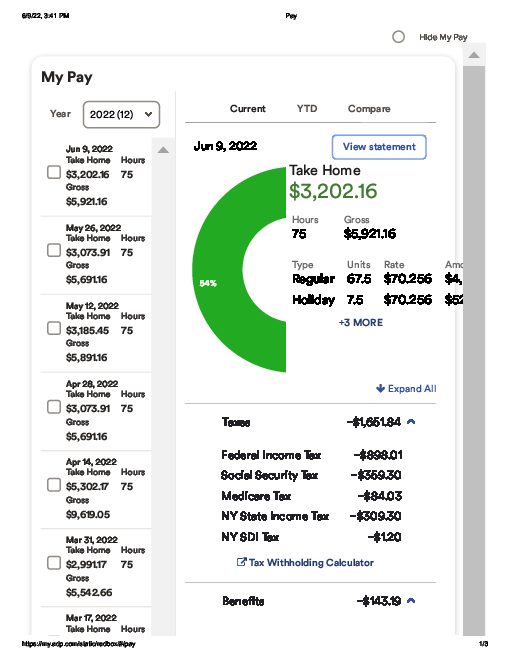Click the View statement button
Screen dimensions: 510x660
(379, 147)
